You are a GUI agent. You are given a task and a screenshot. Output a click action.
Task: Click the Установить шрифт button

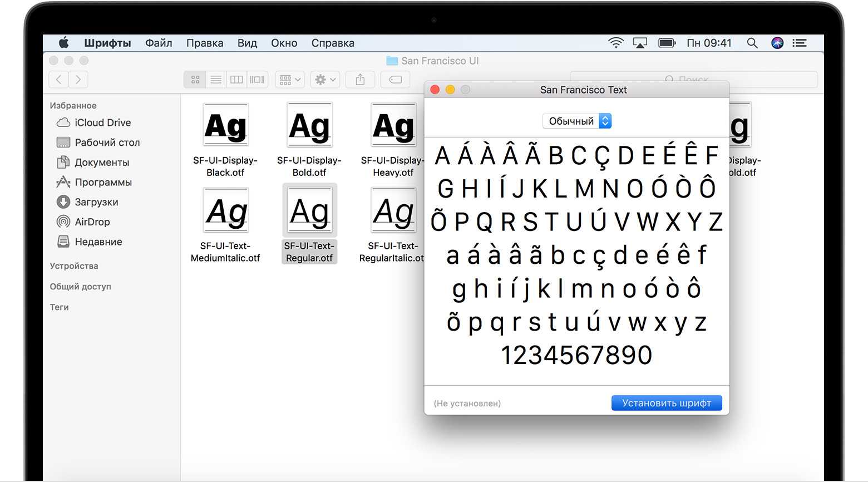click(666, 403)
